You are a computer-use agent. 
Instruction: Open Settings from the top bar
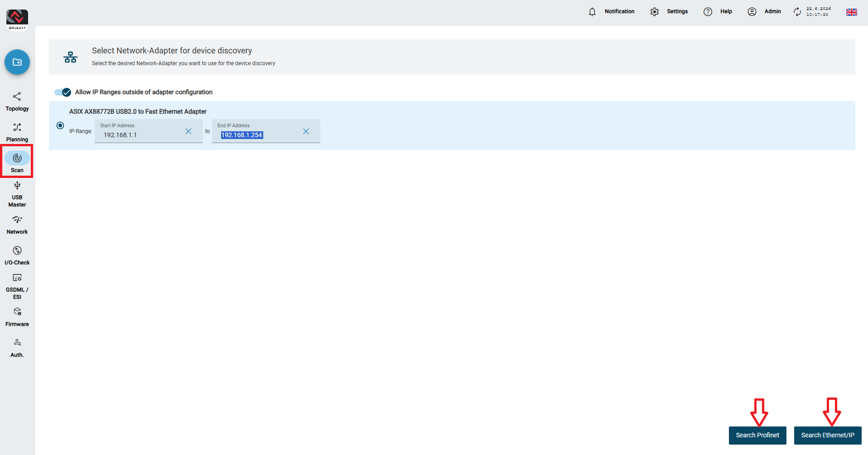pos(669,12)
